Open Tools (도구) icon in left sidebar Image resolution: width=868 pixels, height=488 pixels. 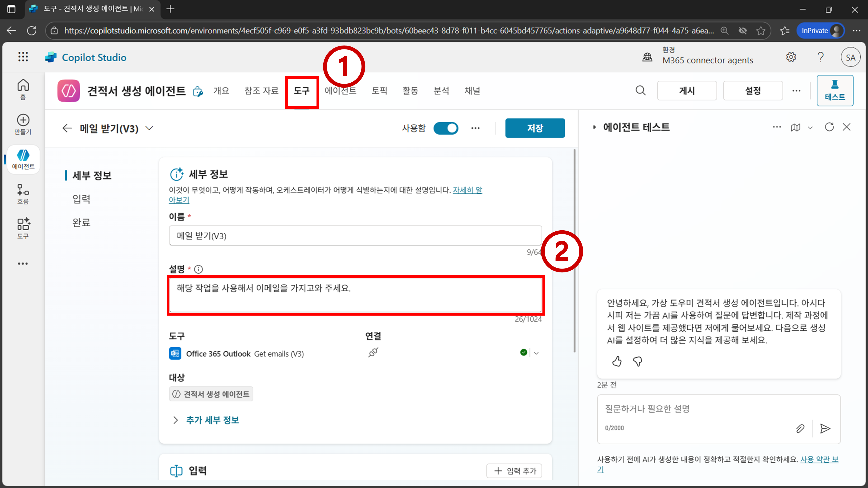pos(23,228)
